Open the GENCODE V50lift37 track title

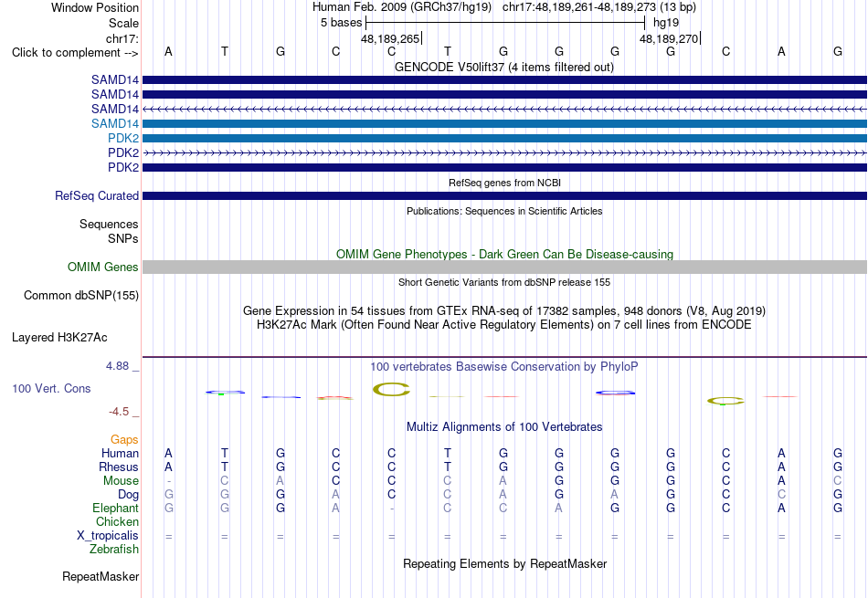click(x=504, y=67)
